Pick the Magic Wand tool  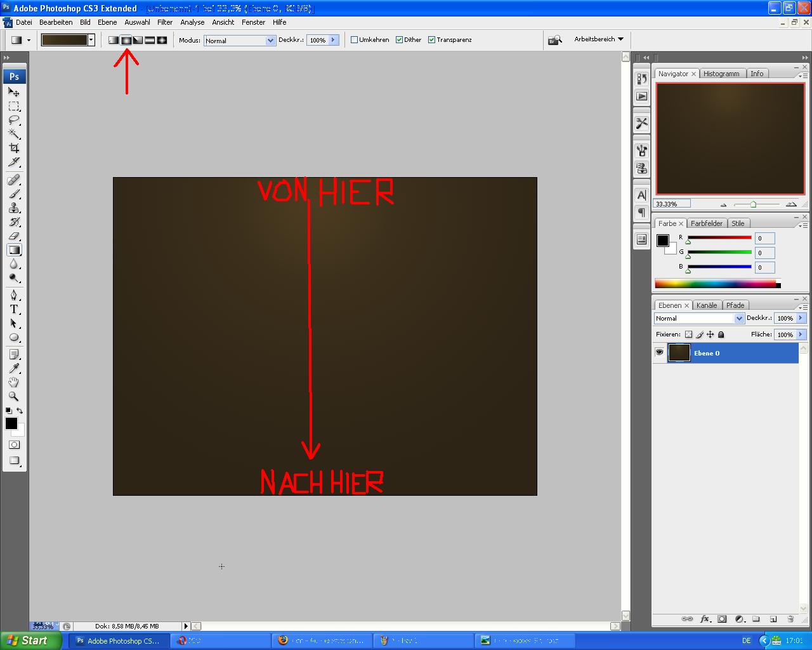click(x=14, y=134)
